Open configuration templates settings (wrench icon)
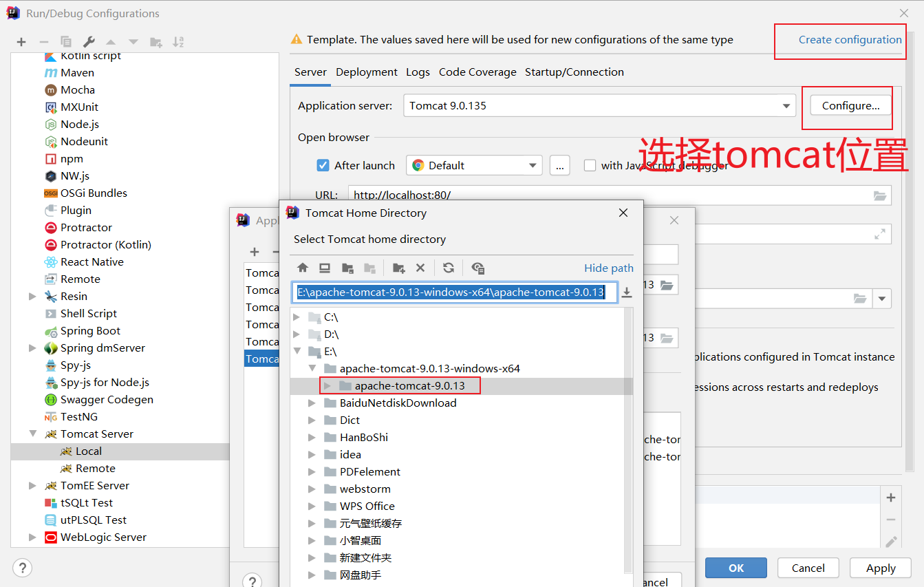This screenshot has height=587, width=924. click(x=88, y=41)
